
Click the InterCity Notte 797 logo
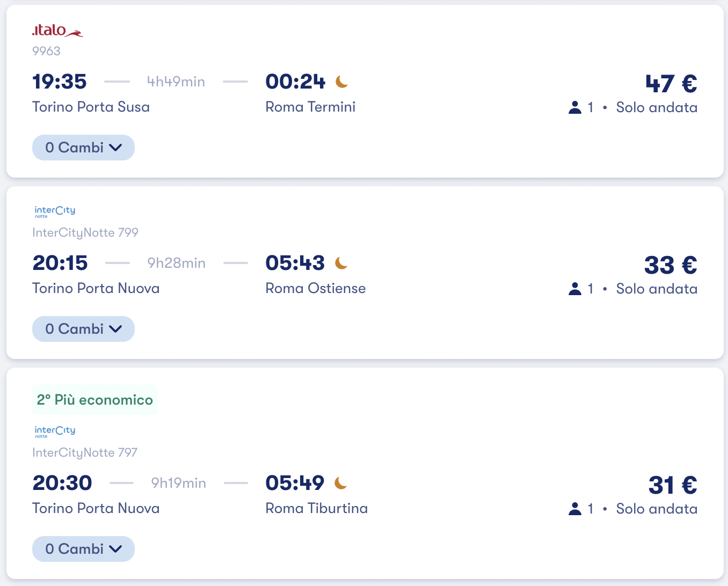pos(55,431)
